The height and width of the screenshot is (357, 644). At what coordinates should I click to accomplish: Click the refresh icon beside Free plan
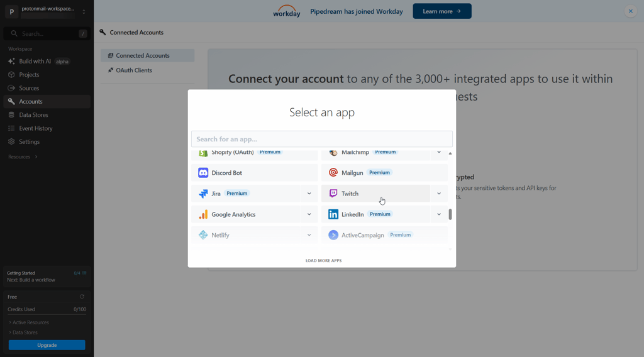tap(82, 297)
